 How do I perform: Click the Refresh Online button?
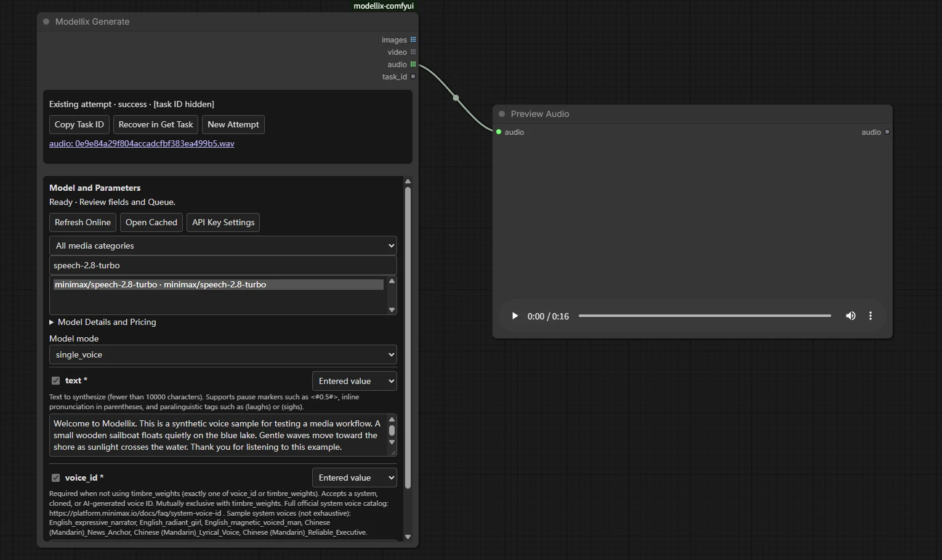[83, 222]
